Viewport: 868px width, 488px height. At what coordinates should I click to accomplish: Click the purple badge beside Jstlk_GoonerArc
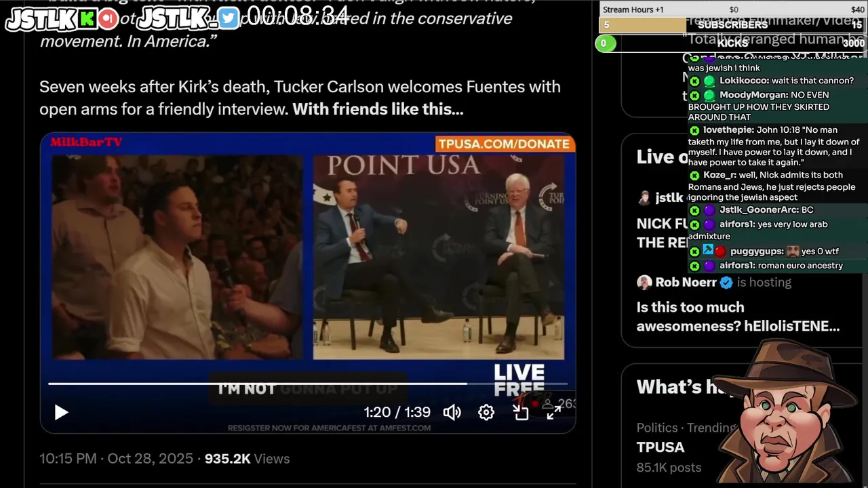point(709,210)
